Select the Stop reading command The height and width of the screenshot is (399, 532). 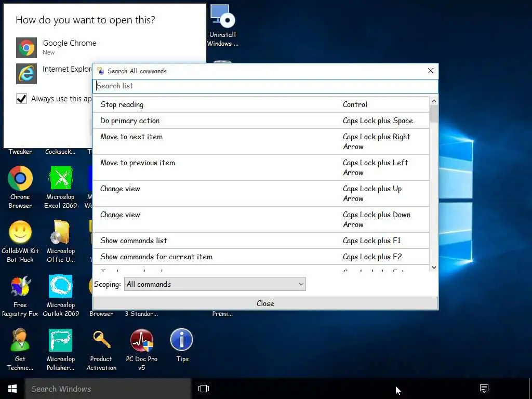(x=261, y=104)
